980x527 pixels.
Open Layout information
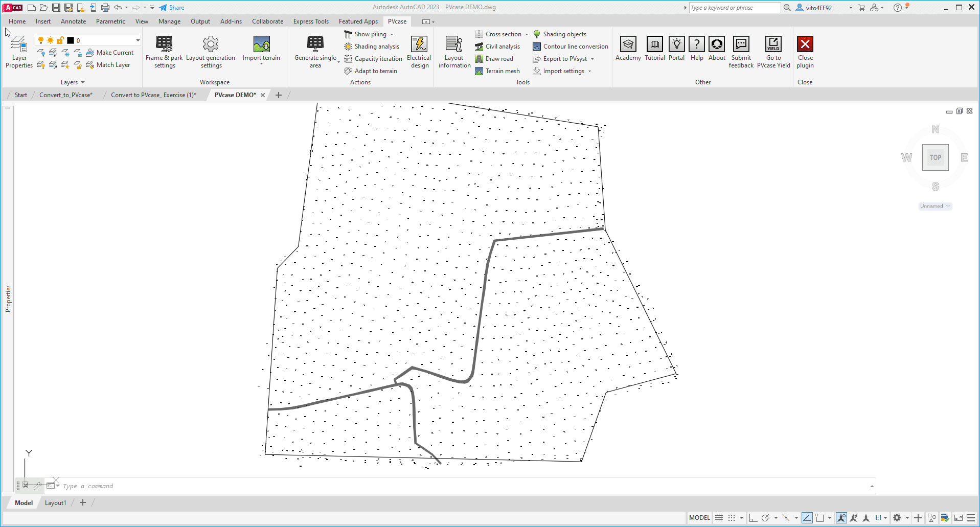point(454,52)
